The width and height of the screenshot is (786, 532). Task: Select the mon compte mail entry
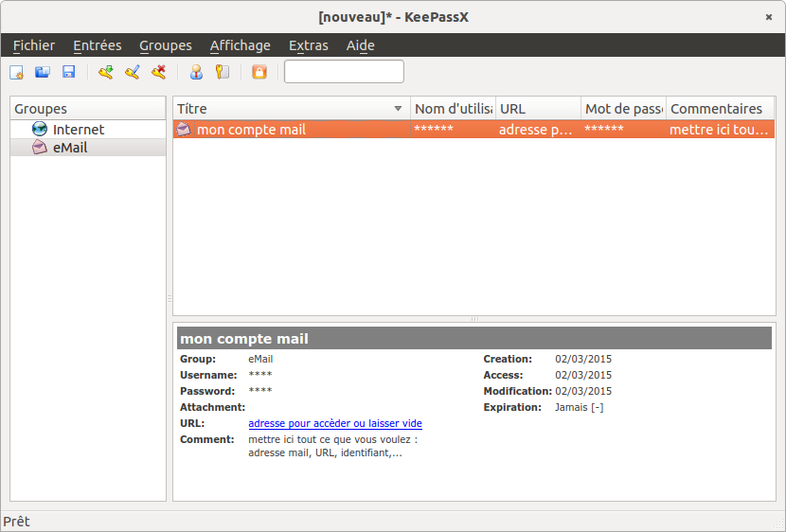473,130
